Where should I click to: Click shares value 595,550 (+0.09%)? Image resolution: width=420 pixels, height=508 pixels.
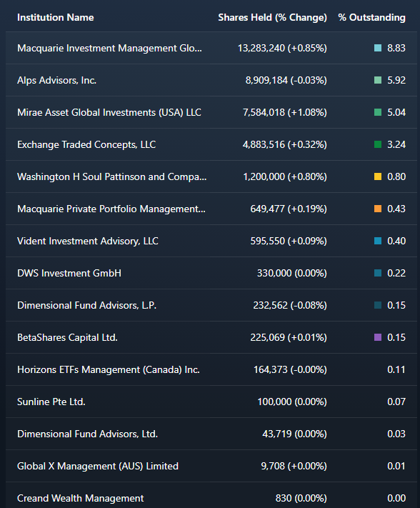click(289, 241)
